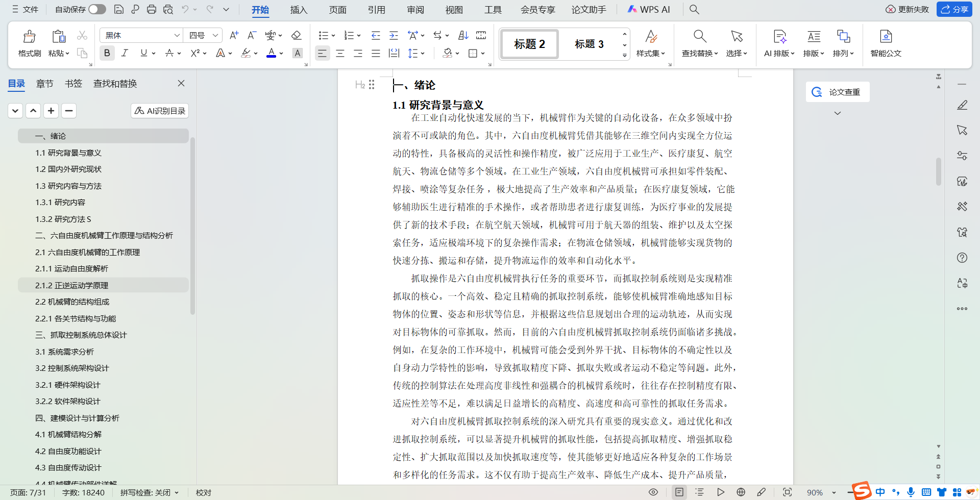Click the clear formatting eraser icon

[x=296, y=35]
